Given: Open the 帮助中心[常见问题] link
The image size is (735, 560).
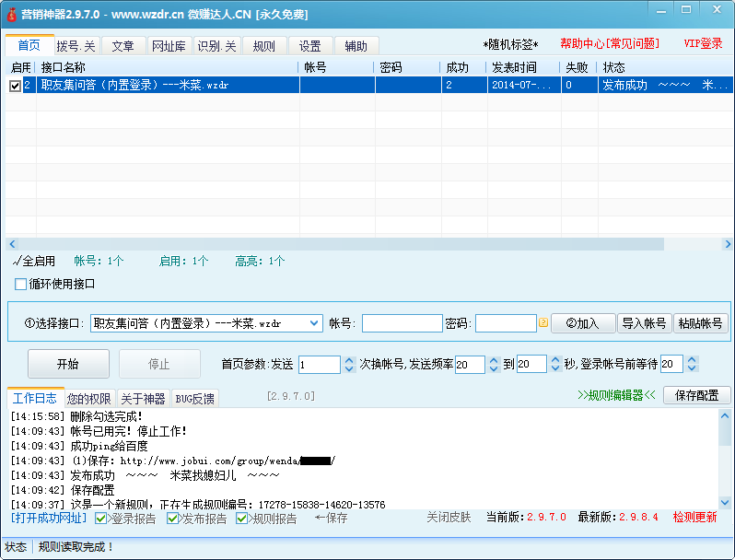Looking at the screenshot, I should [609, 43].
